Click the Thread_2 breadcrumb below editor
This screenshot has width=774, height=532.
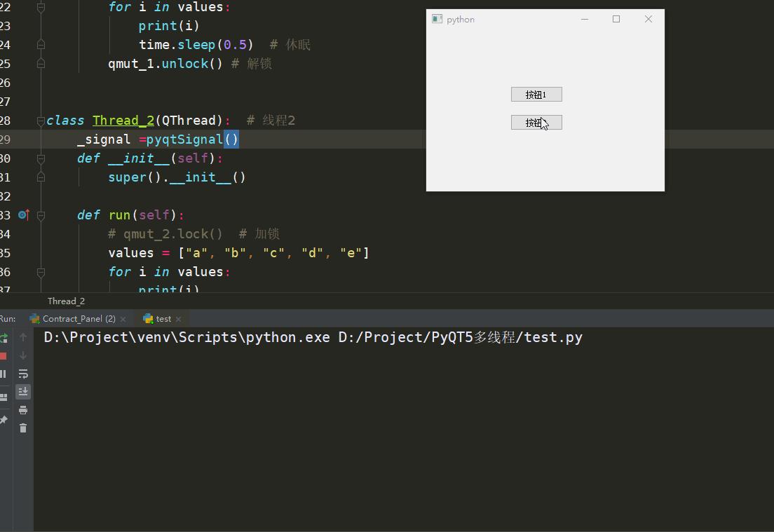pos(66,301)
